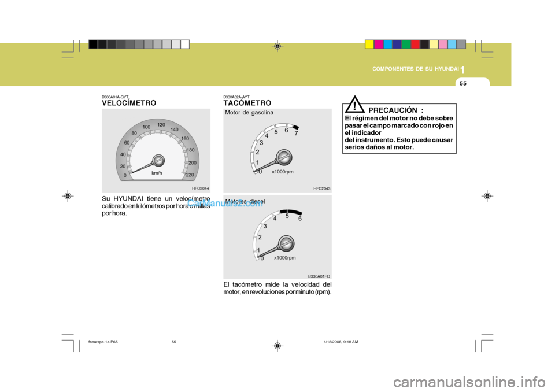The width and height of the screenshot is (555, 392).
Task: Click the VELOCÍMETRO heading
Action: click(x=129, y=103)
